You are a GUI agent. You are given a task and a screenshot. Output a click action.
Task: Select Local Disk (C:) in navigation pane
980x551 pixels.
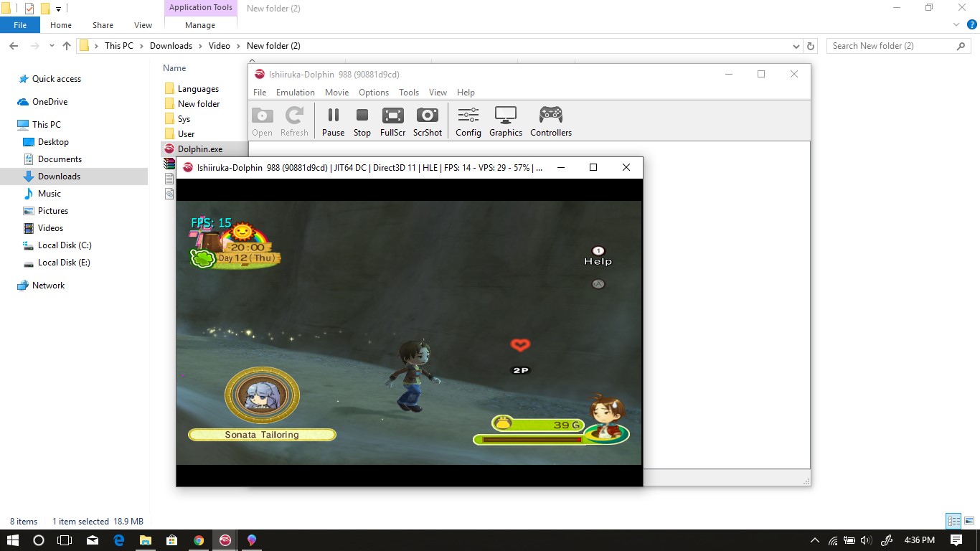pos(65,245)
